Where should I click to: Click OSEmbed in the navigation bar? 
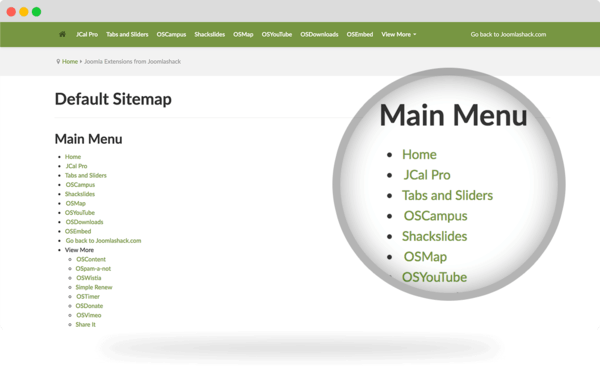click(360, 34)
